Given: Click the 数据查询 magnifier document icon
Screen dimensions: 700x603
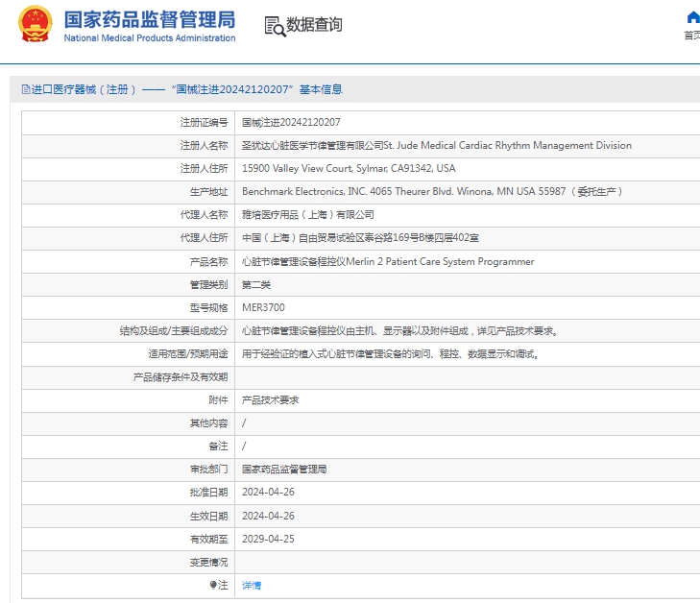Looking at the screenshot, I should pyautogui.click(x=275, y=26).
